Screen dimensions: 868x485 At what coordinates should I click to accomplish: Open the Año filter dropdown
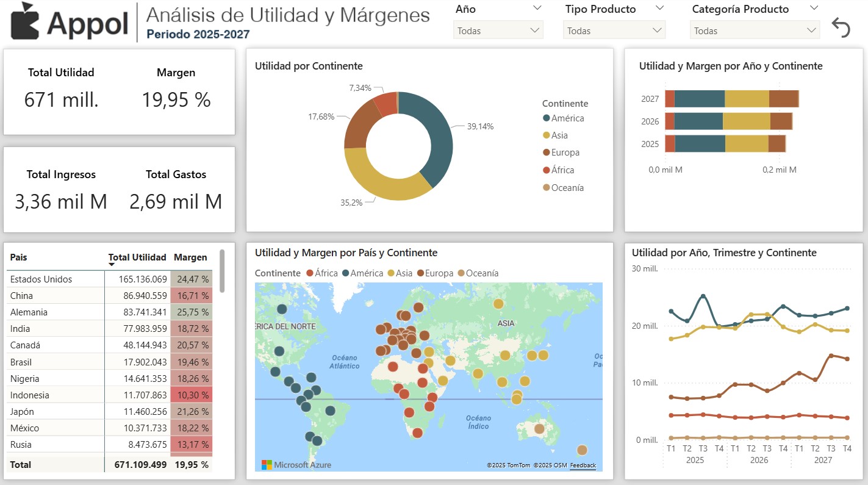pyautogui.click(x=498, y=31)
